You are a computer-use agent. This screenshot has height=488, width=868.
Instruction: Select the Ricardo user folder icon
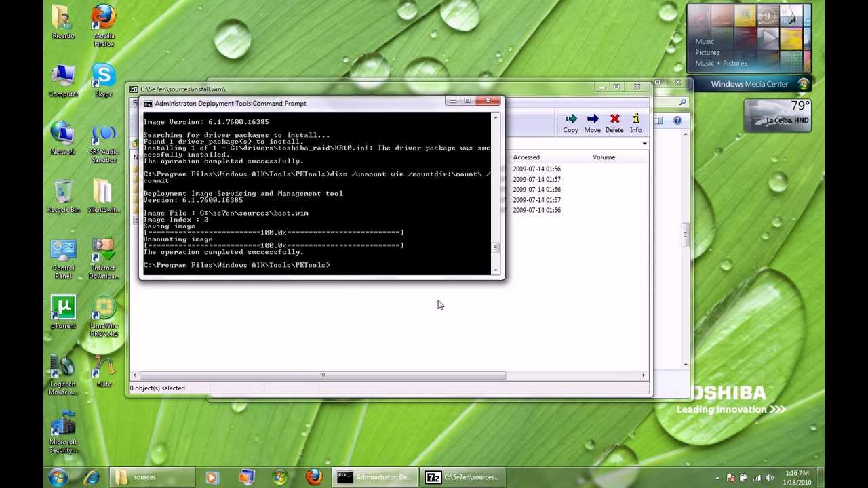[x=63, y=22]
